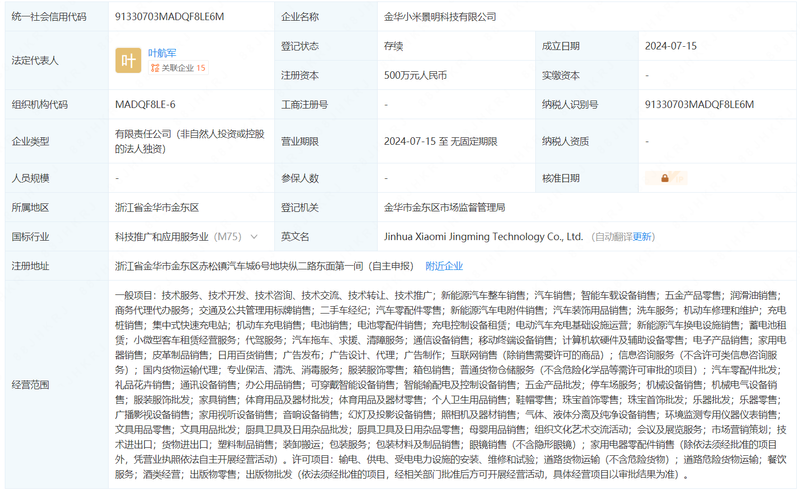Select the company name 金华小米景明科技有限公司
Image resolution: width=800 pixels, height=493 pixels.
pyautogui.click(x=439, y=17)
